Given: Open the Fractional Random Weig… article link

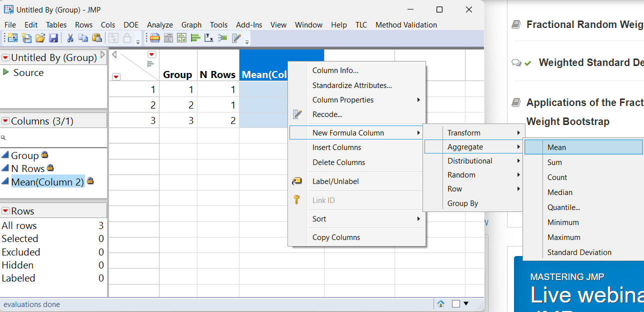Looking at the screenshot, I should click(585, 24).
